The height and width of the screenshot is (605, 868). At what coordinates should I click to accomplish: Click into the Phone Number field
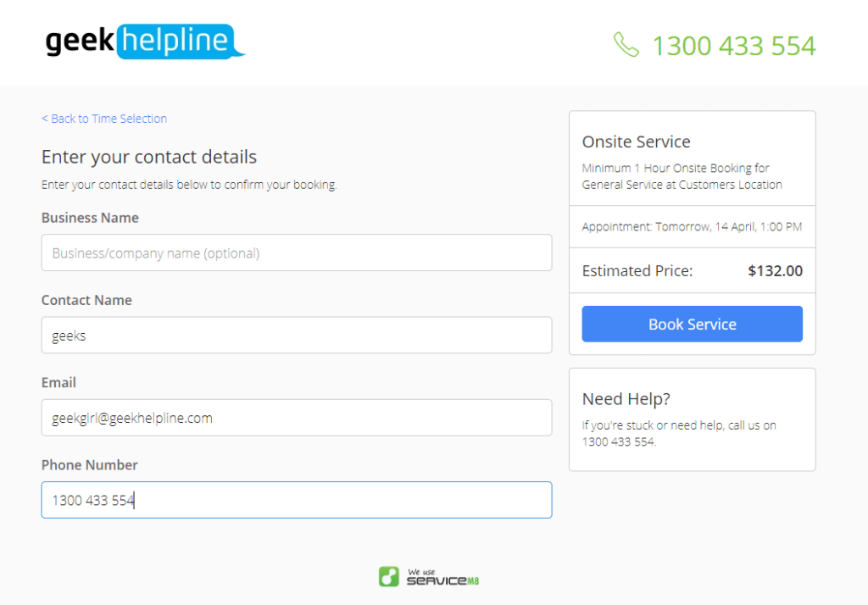click(297, 500)
